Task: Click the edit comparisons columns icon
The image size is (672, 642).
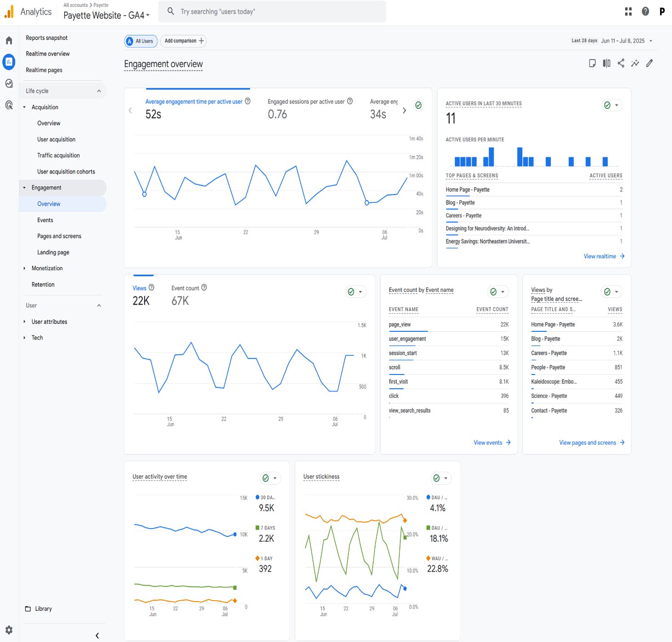Action: click(607, 63)
